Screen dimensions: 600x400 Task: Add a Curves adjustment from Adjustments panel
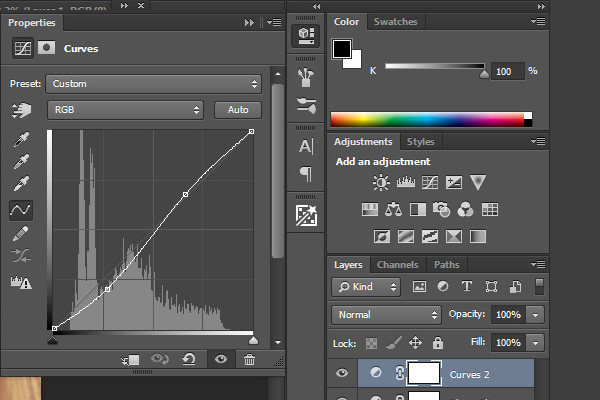(x=430, y=183)
